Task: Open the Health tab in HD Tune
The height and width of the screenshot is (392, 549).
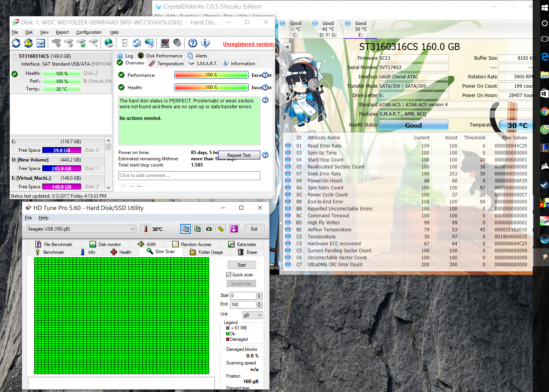Action: pyautogui.click(x=121, y=252)
